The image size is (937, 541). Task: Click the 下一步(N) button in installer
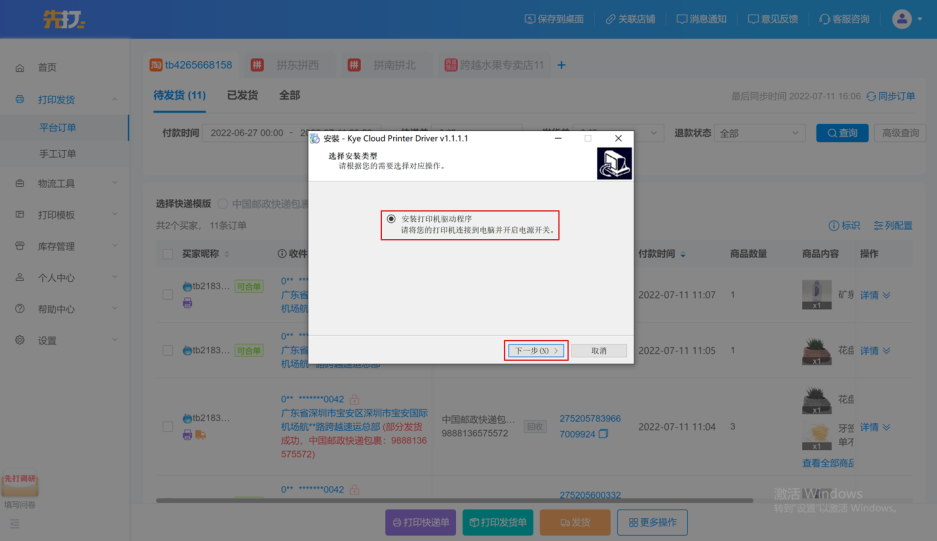535,351
